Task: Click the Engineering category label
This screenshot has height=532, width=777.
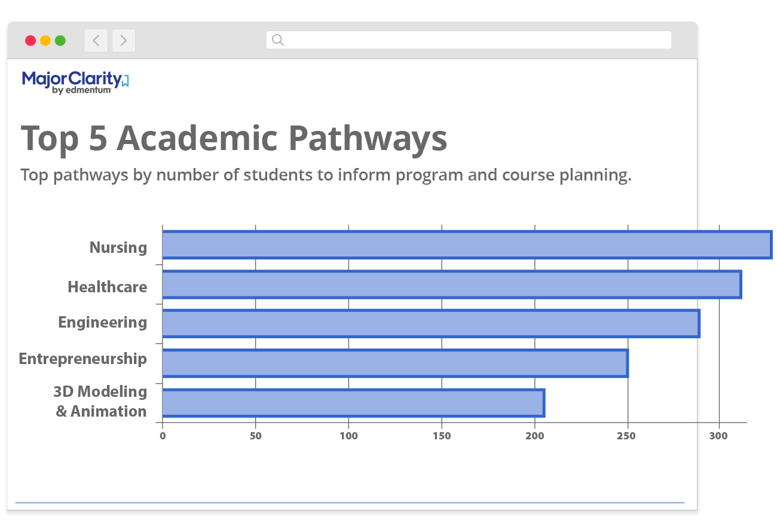Action: coord(103,323)
